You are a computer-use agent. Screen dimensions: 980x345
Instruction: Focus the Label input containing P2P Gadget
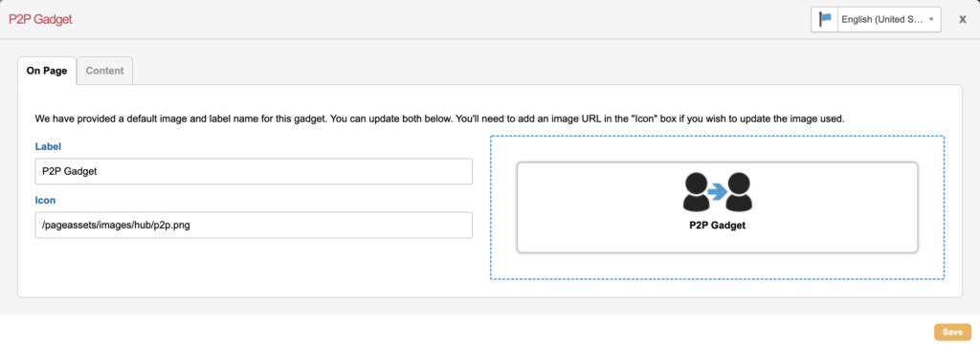click(254, 172)
